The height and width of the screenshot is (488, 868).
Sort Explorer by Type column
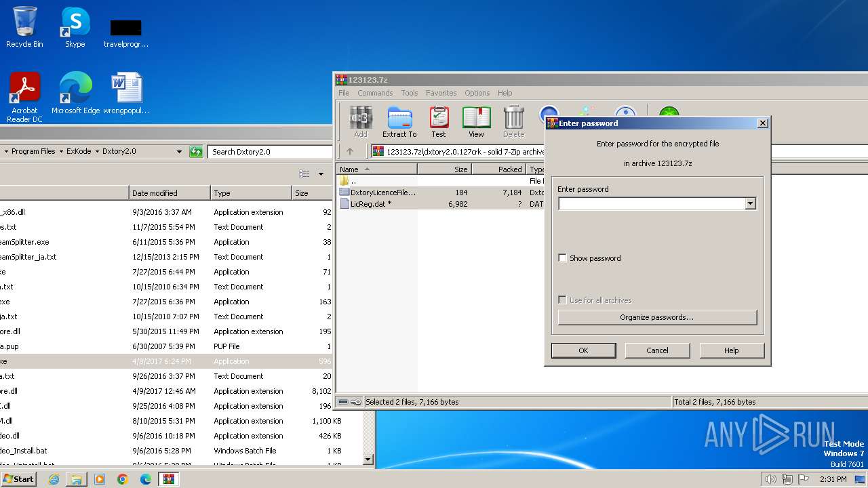coord(251,193)
